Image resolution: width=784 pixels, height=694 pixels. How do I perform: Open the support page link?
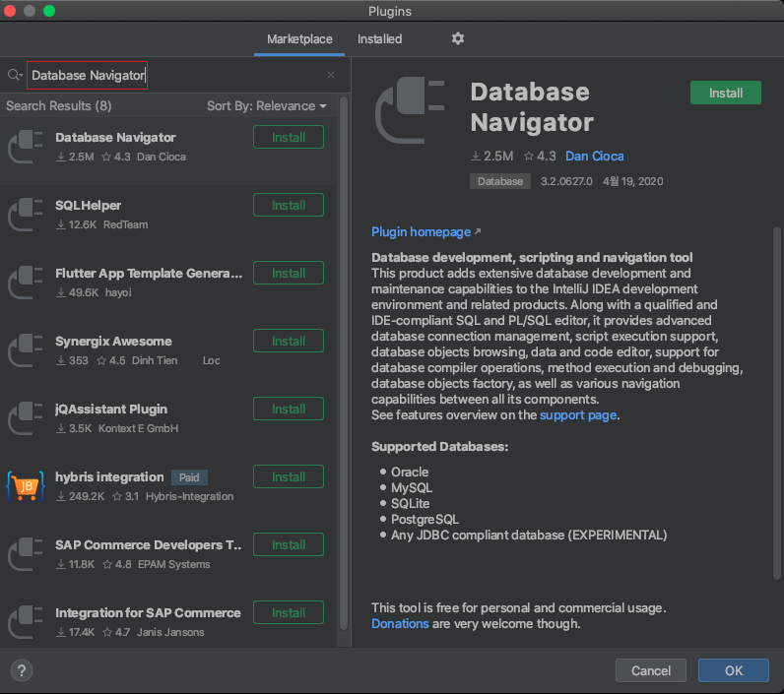click(x=578, y=415)
